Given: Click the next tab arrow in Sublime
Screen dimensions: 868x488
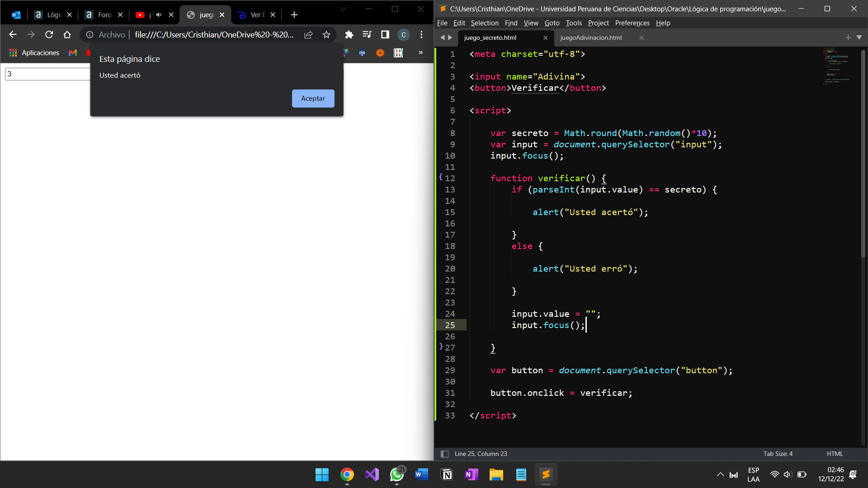Looking at the screenshot, I should click(x=450, y=38).
